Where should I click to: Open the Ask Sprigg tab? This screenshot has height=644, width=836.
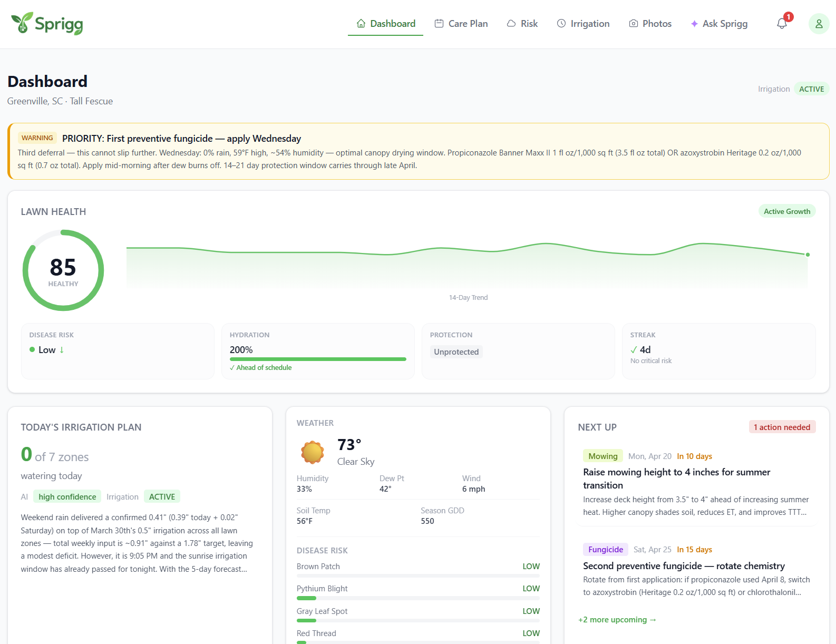pyautogui.click(x=720, y=24)
